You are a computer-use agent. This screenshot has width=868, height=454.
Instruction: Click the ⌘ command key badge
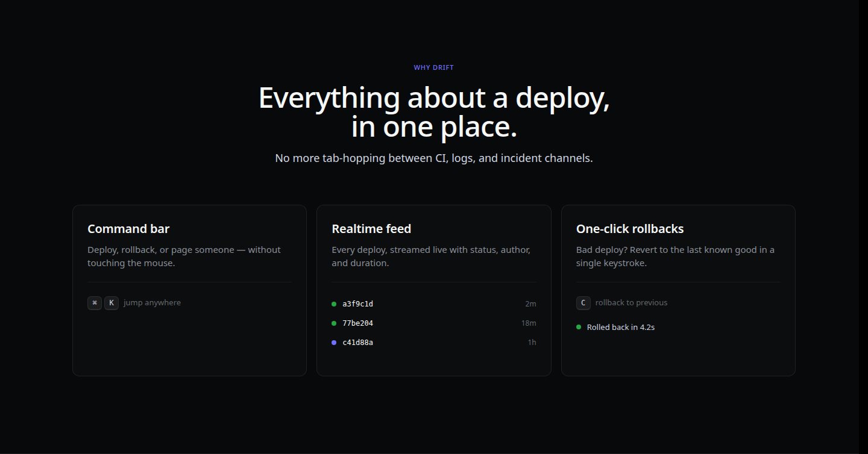click(95, 303)
